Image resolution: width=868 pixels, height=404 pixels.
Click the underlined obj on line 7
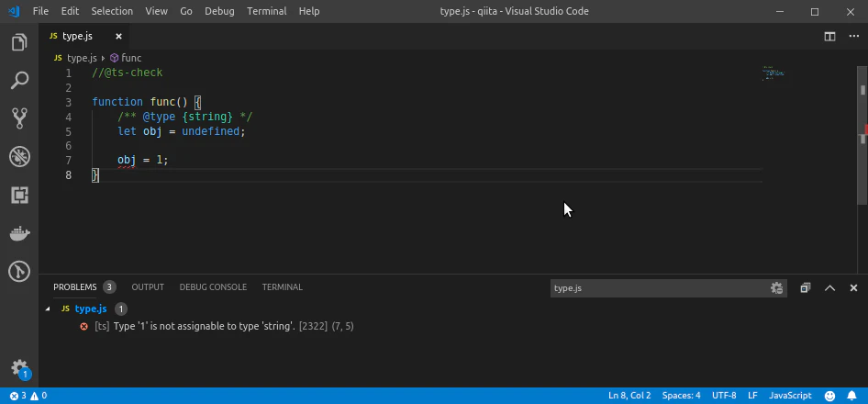coord(127,160)
